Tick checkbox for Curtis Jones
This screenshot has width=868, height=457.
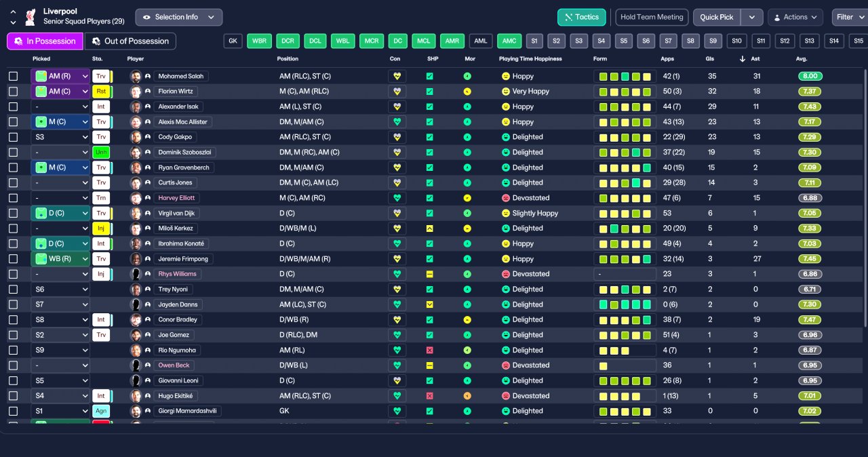13,182
